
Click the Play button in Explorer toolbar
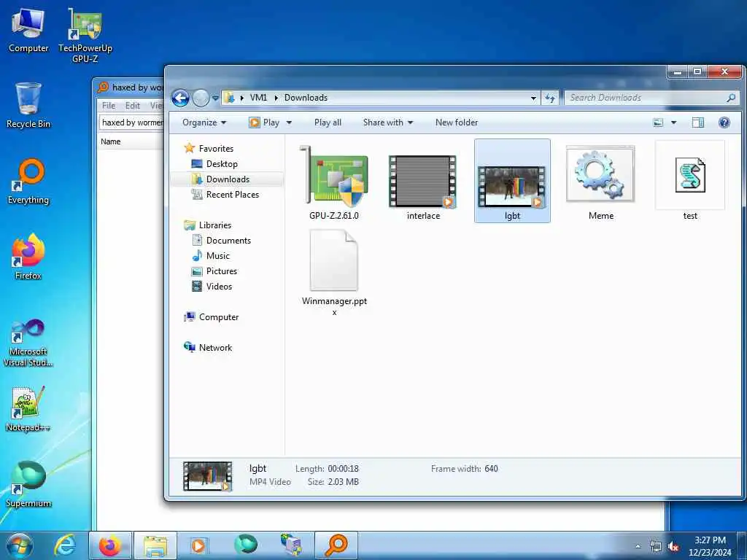pyautogui.click(x=264, y=122)
